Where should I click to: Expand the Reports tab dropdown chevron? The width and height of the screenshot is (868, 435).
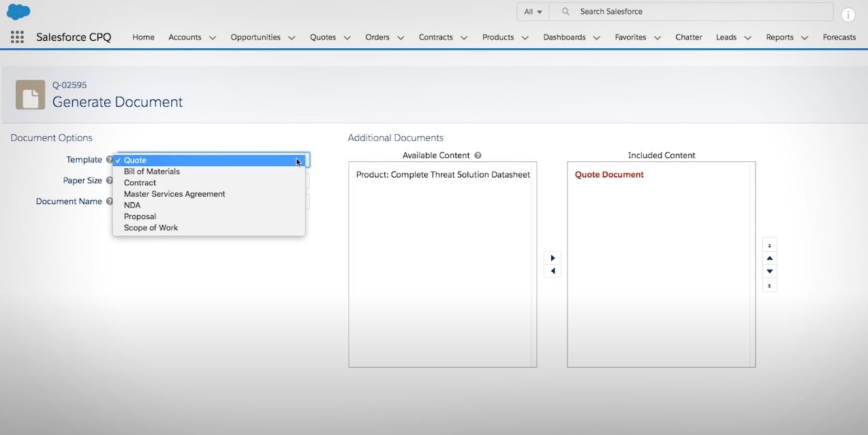tap(805, 38)
